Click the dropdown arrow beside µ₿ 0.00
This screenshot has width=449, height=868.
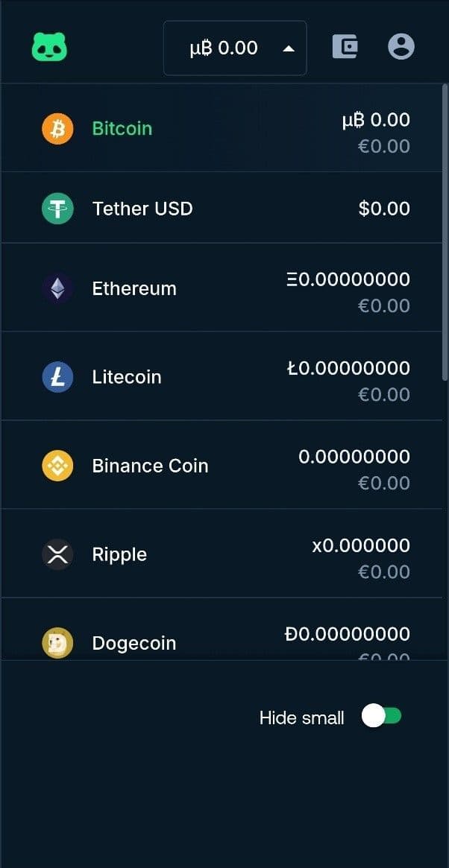289,48
